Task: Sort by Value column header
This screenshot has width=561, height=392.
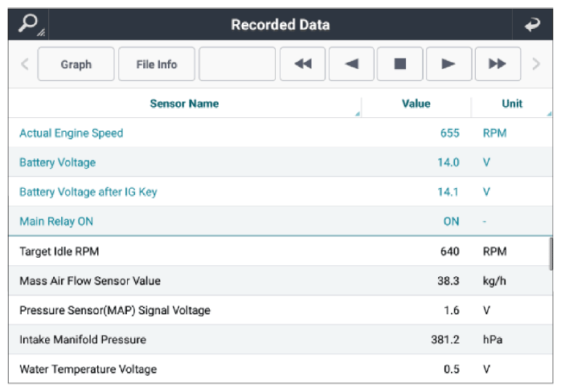Action: (416, 104)
